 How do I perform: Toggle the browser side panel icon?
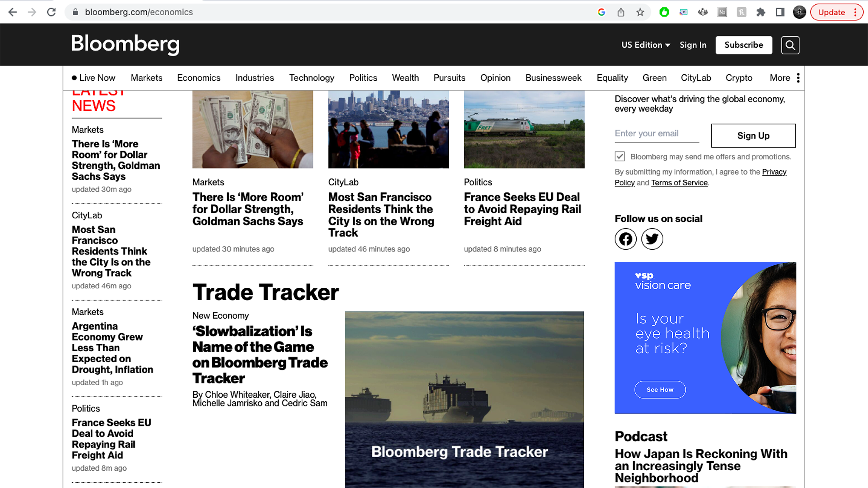click(x=780, y=12)
